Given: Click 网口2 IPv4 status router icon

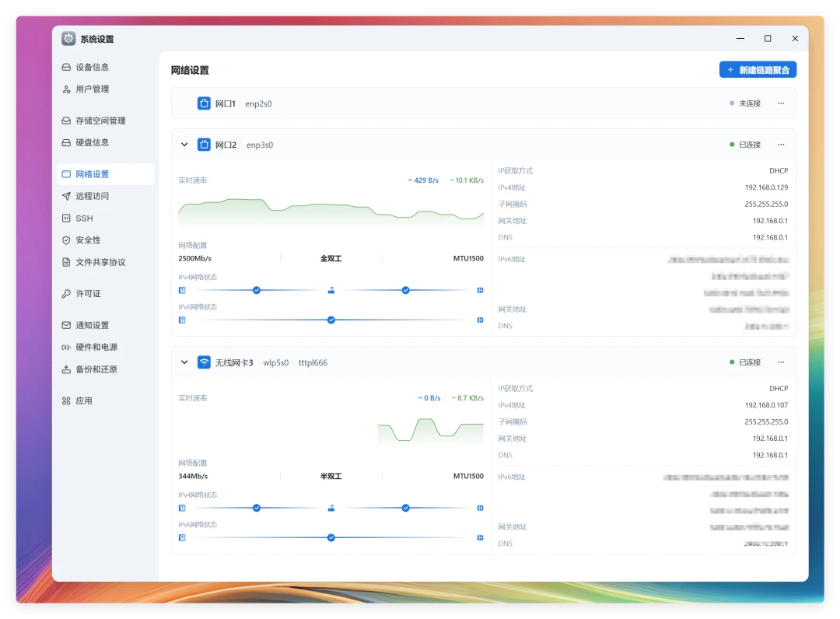Looking at the screenshot, I should [x=331, y=290].
